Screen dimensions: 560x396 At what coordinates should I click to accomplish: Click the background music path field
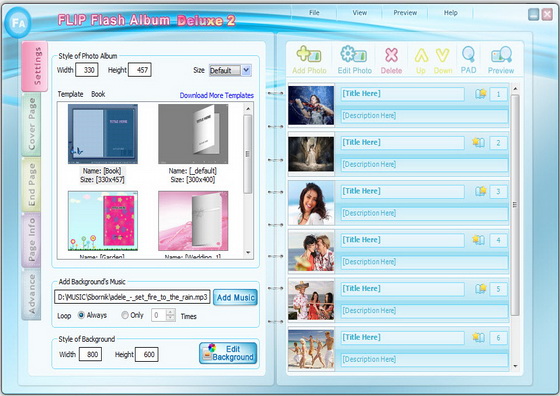[x=132, y=297]
